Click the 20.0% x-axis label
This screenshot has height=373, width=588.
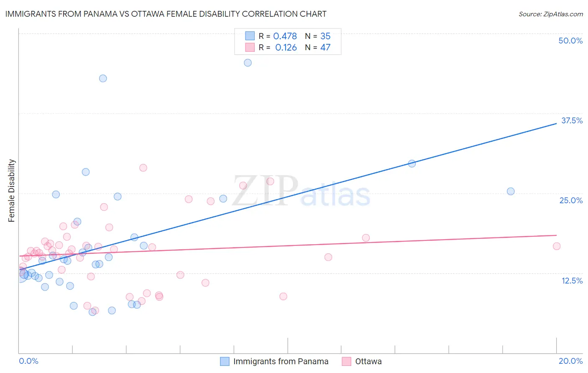(570, 361)
